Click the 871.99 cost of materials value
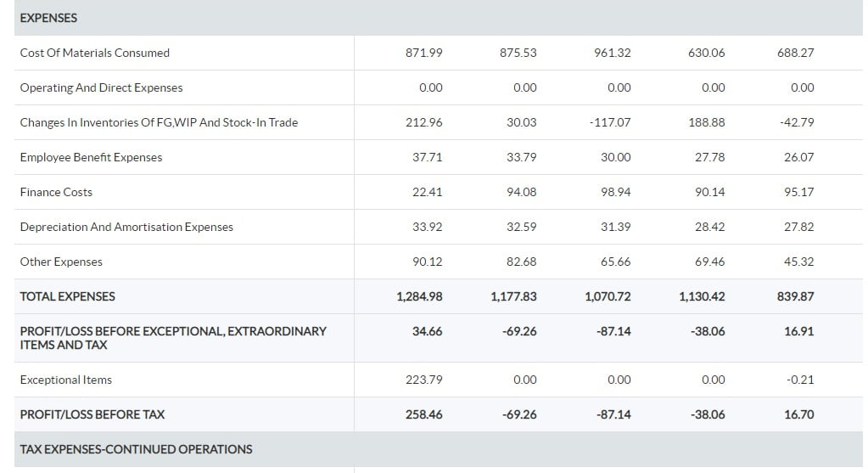Screen dimensions: 868x473 pos(424,53)
